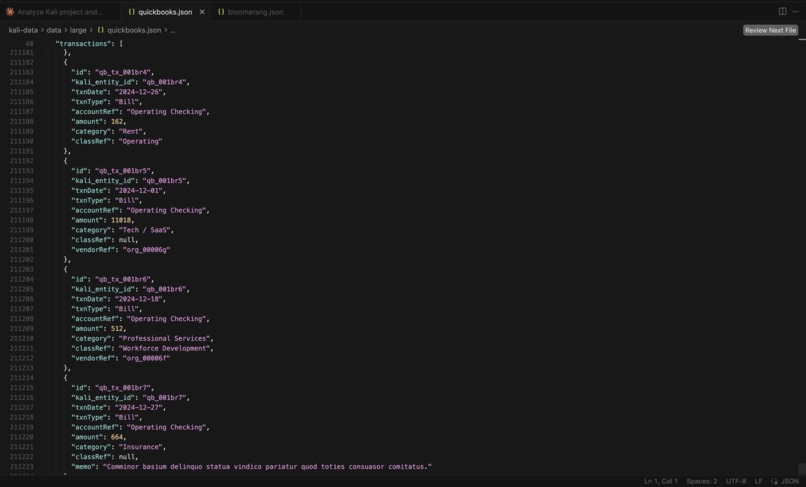Screen dimensions: 806x487
Task: Open the large breadcrumb folder segment
Action: [78, 30]
